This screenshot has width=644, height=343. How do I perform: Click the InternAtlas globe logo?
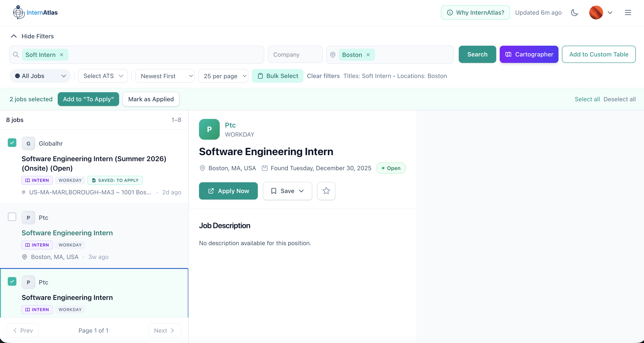19,12
